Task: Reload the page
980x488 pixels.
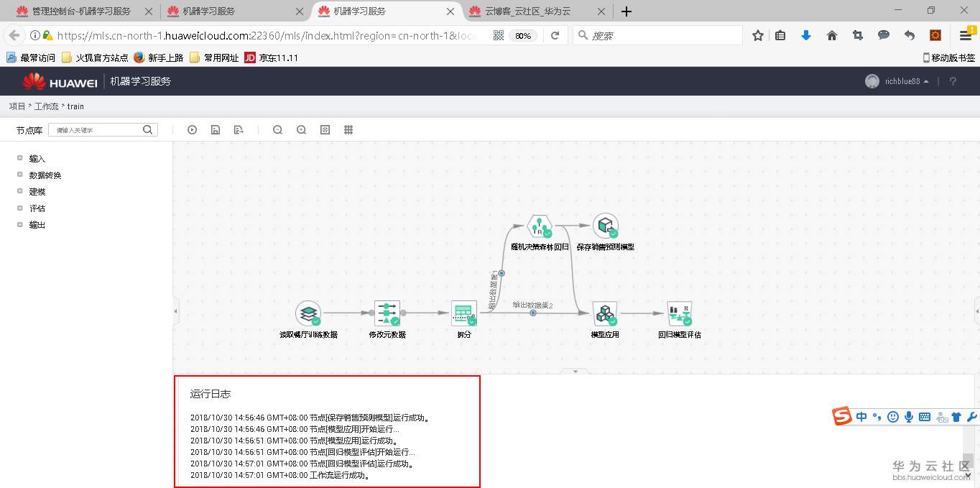Action: (x=555, y=35)
